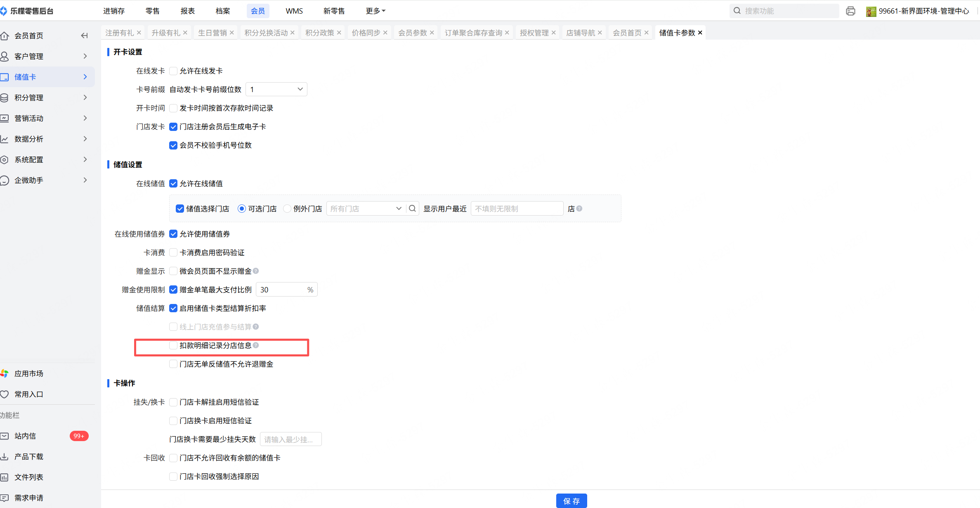
Task: Click help icon beside 微会员页面不显示赠金
Action: [x=256, y=271]
